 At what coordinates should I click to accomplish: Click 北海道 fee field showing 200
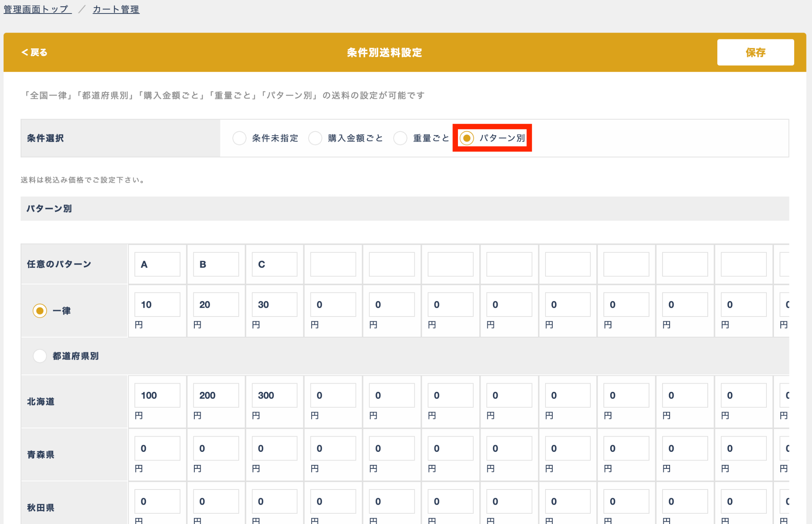[216, 395]
